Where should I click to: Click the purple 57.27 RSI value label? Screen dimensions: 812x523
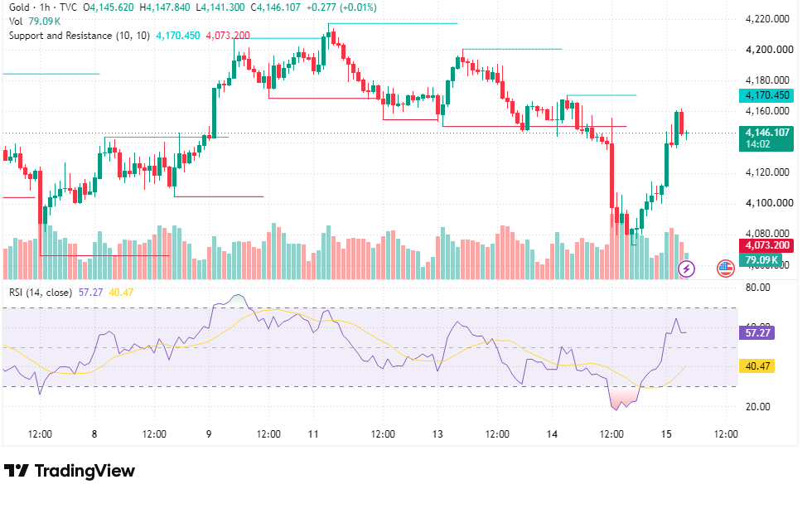[756, 333]
